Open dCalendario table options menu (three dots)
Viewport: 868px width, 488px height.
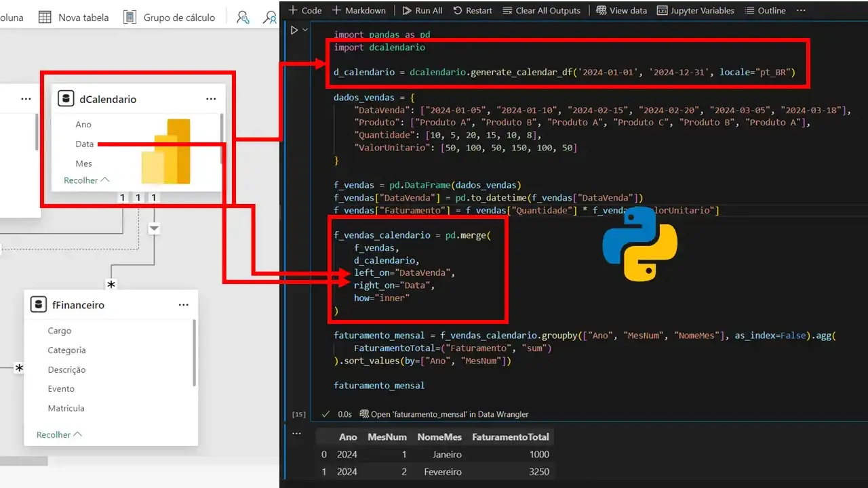tap(211, 99)
